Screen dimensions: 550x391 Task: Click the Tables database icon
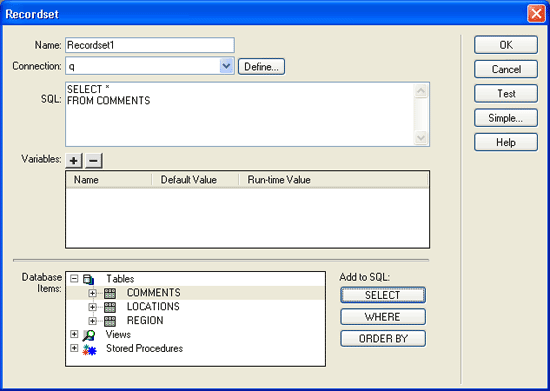click(x=88, y=279)
